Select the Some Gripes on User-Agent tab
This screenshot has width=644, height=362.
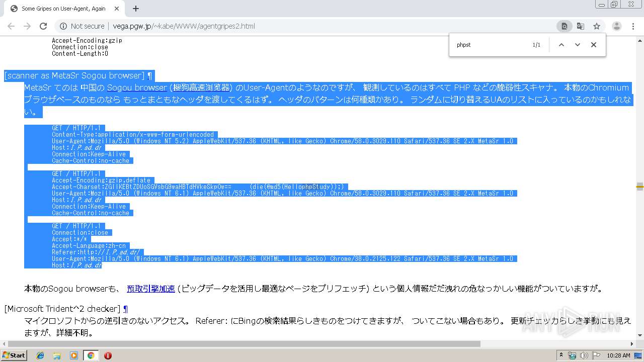tap(64, 9)
